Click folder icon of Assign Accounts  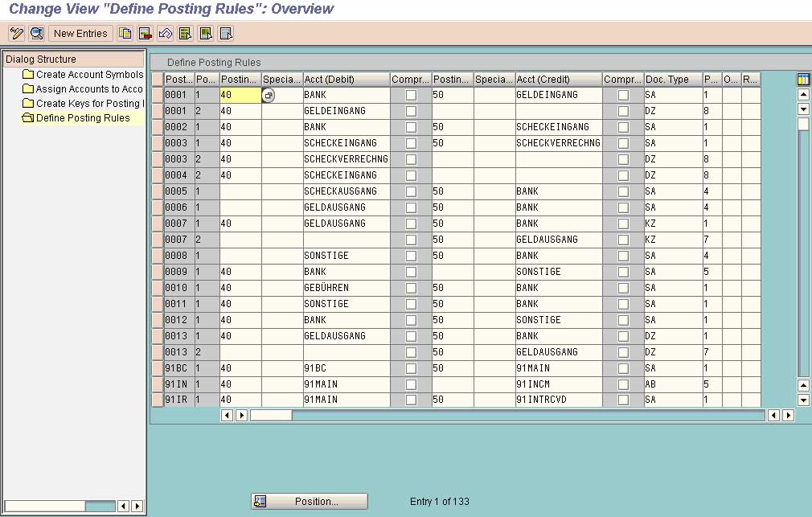[28, 89]
